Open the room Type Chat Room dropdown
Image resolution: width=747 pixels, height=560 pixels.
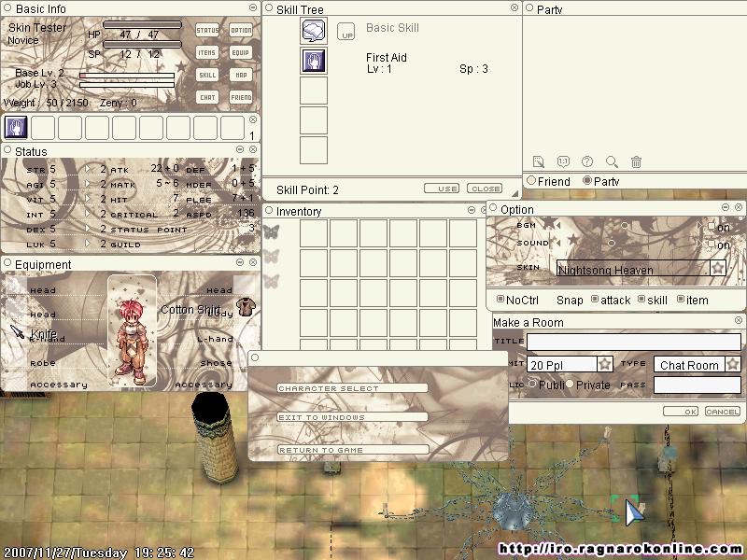733,364
